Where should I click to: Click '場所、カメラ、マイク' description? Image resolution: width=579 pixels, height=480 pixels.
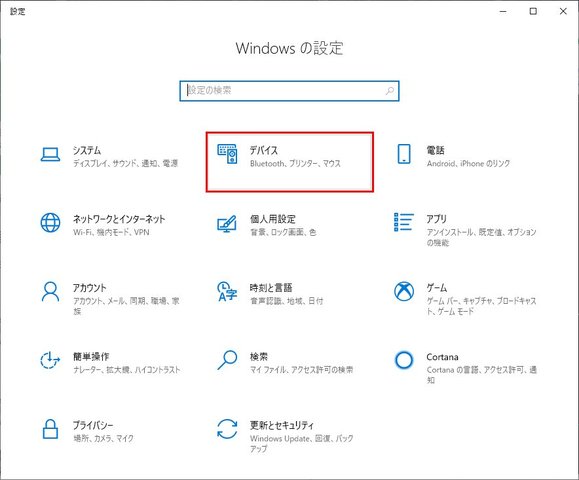[103, 438]
